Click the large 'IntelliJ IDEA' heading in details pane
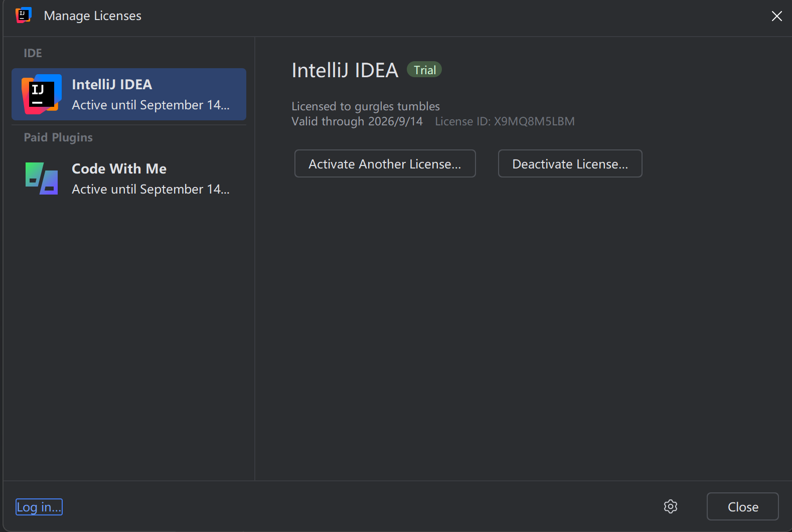Screen dimensions: 792x532 345,70
